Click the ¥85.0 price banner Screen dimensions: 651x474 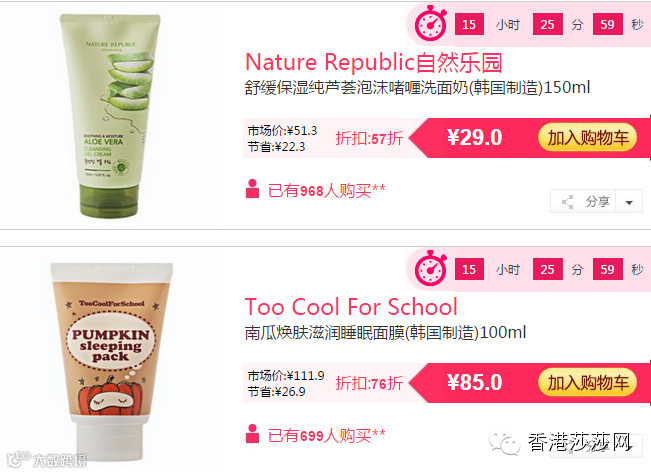click(x=475, y=382)
